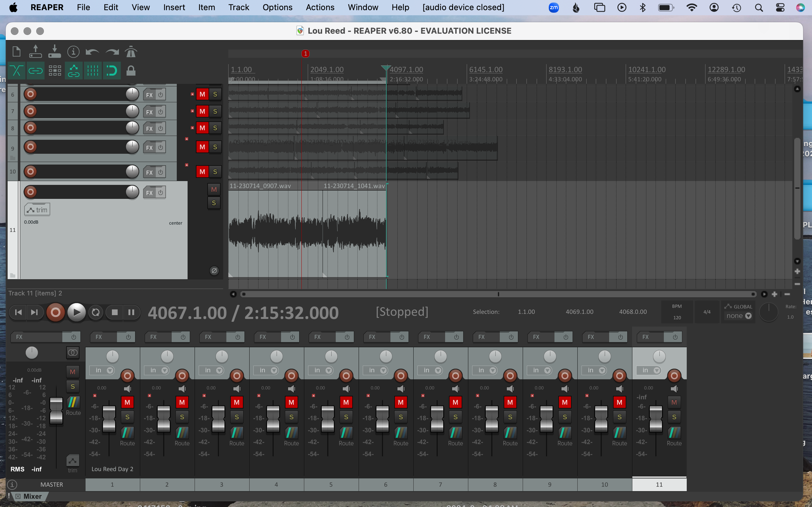Solo track 11 in track panel

214,203
